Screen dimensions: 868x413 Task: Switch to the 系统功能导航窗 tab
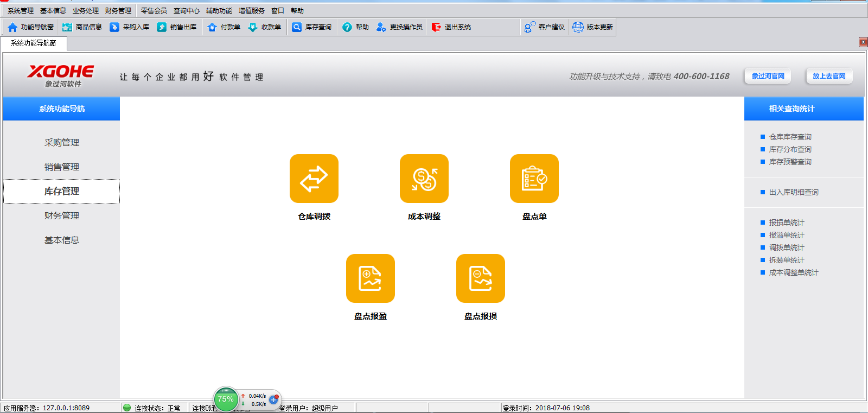pos(34,43)
